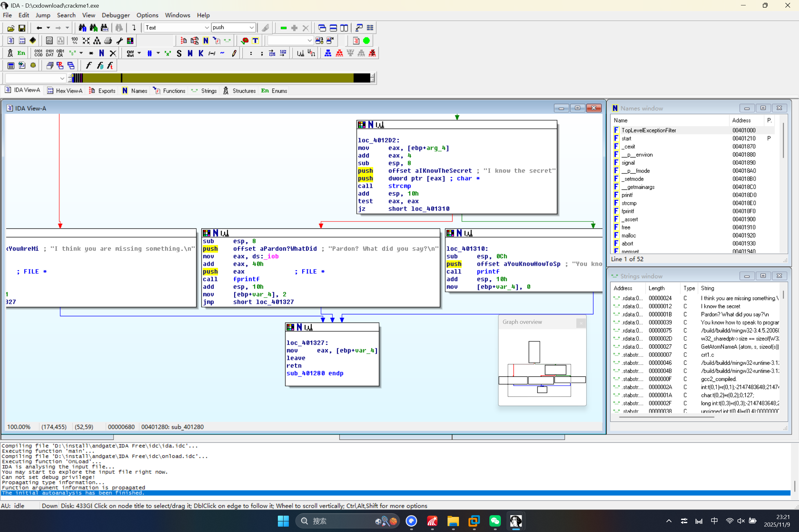Click the Open file folder icon

10,28
